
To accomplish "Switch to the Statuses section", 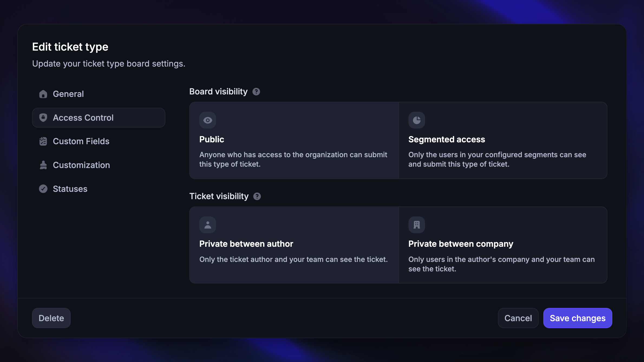I will 70,189.
